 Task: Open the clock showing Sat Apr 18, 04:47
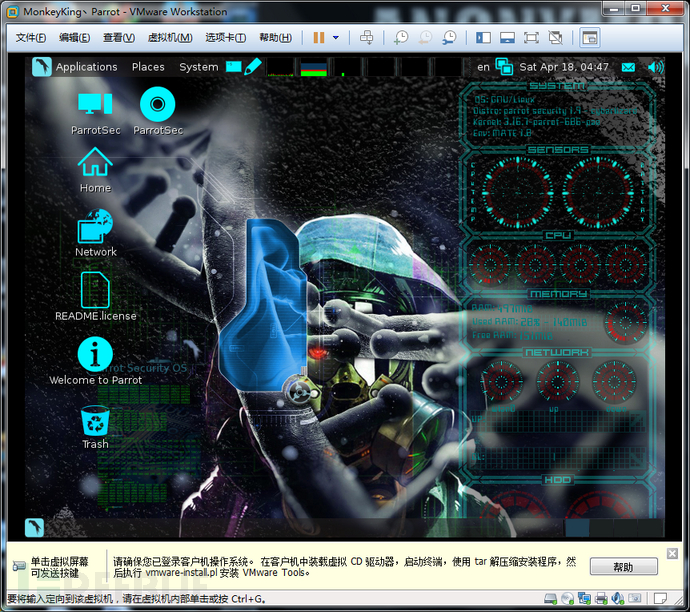coord(564,67)
